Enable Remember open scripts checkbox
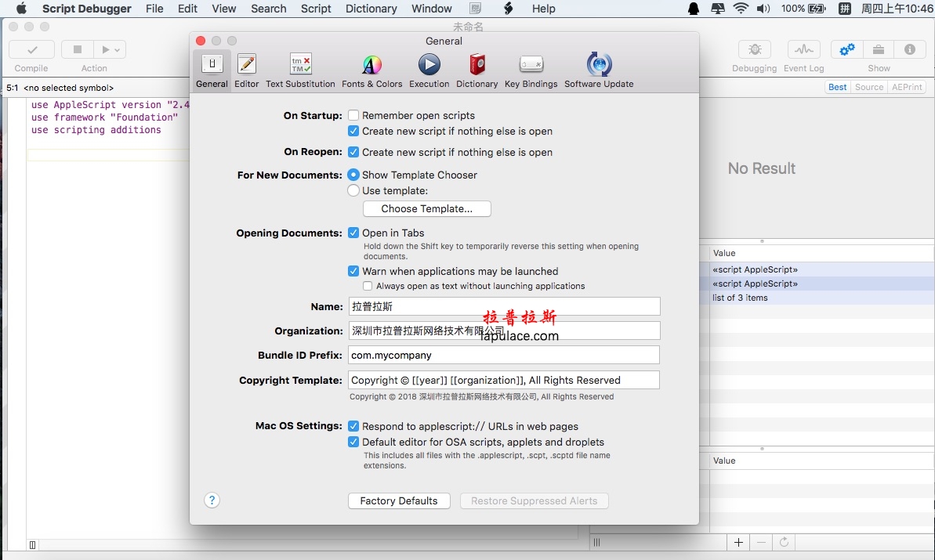The width and height of the screenshot is (935, 560). [353, 115]
